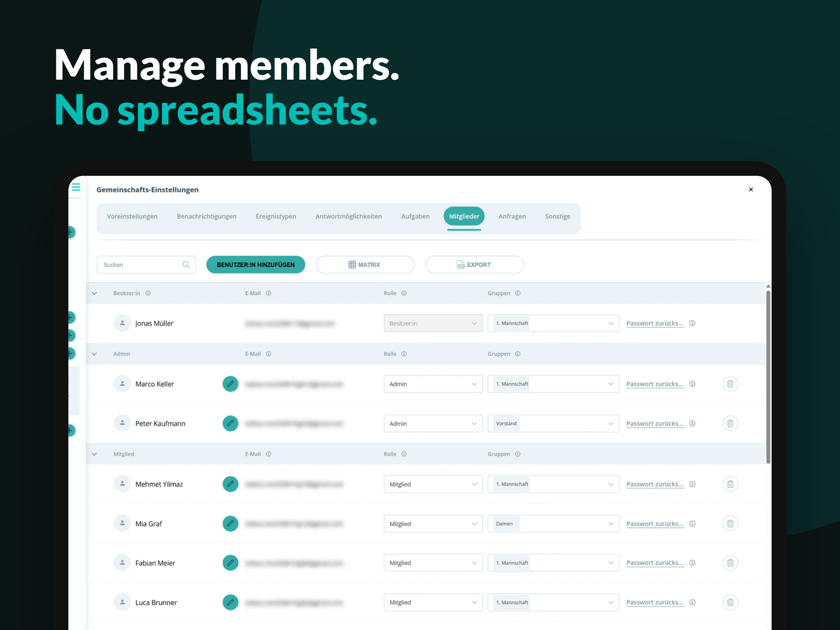Click Passwort zurücksetzen link for Mia Graf
The height and width of the screenshot is (630, 840).
click(655, 524)
